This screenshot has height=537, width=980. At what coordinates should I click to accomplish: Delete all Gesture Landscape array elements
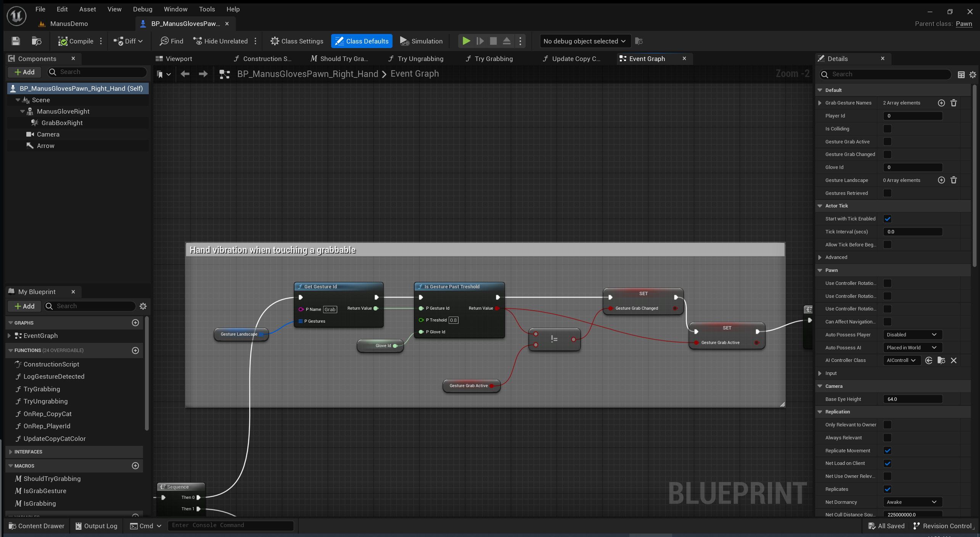pos(953,180)
